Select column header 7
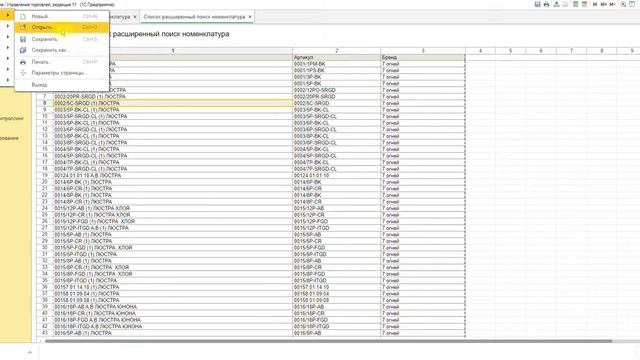640x360 pixels. point(571,51)
